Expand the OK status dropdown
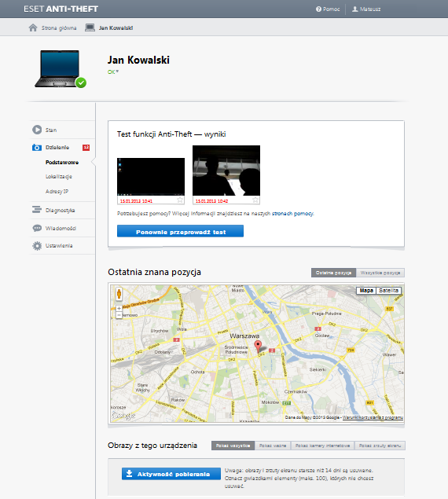Image resolution: width=448 pixels, height=499 pixels. (x=113, y=72)
